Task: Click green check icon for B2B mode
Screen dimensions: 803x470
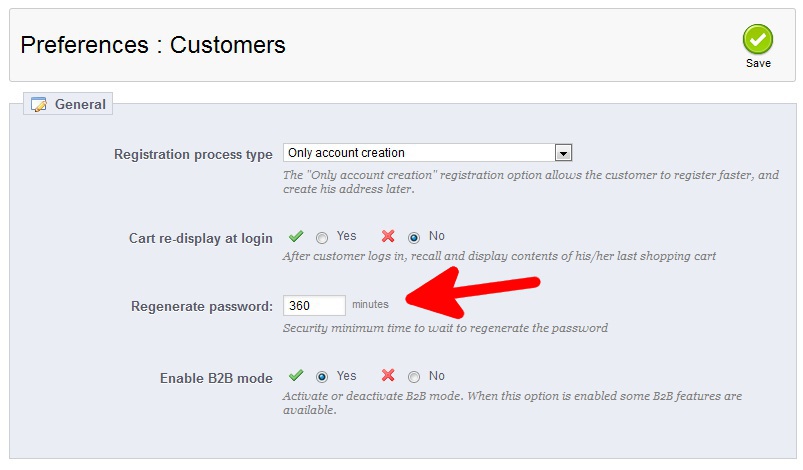Action: [x=296, y=377]
